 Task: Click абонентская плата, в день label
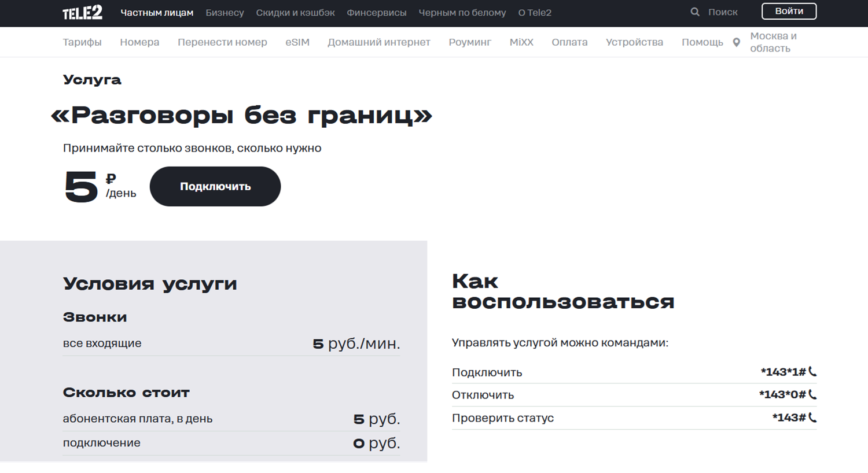point(138,419)
